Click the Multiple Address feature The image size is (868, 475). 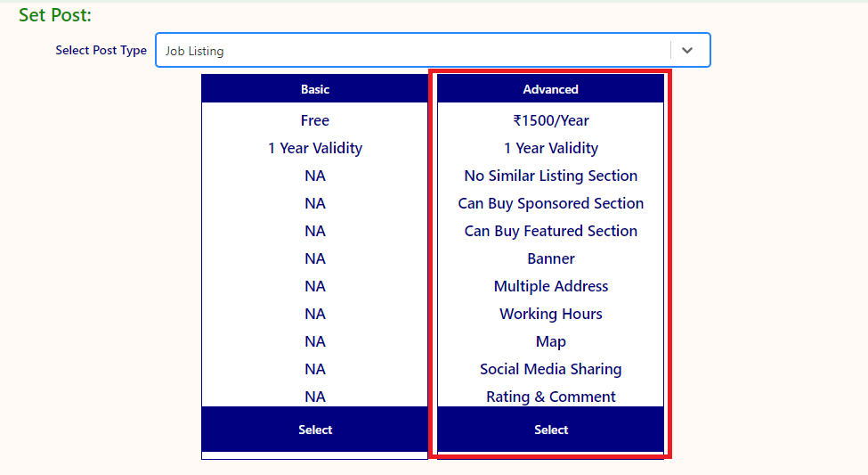point(550,286)
